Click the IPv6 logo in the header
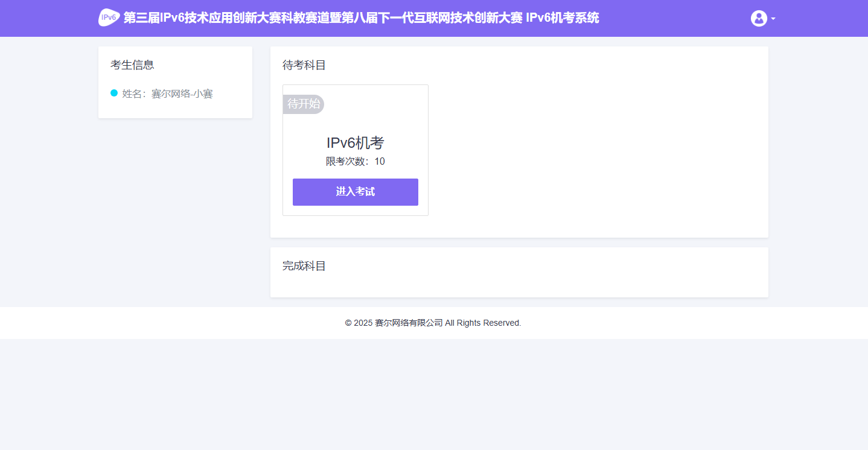868x450 pixels. (x=109, y=17)
